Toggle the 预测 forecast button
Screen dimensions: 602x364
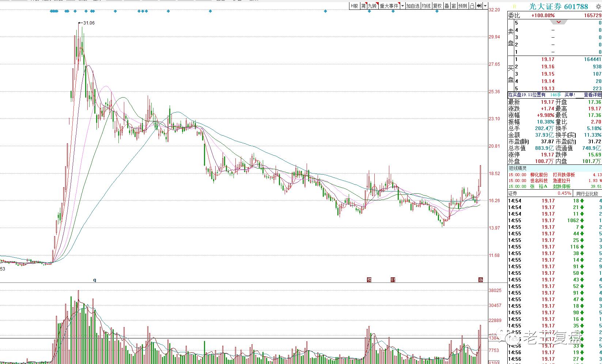[x=463, y=6]
